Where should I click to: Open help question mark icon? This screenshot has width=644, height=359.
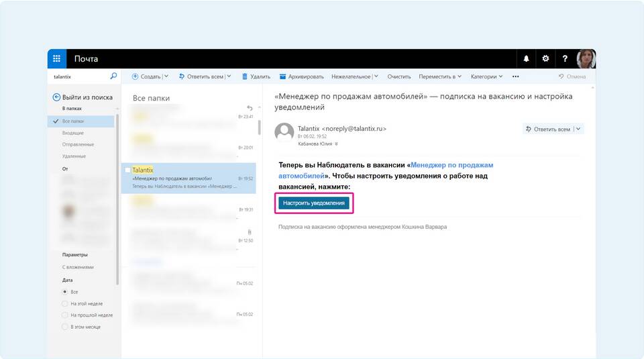coord(565,59)
